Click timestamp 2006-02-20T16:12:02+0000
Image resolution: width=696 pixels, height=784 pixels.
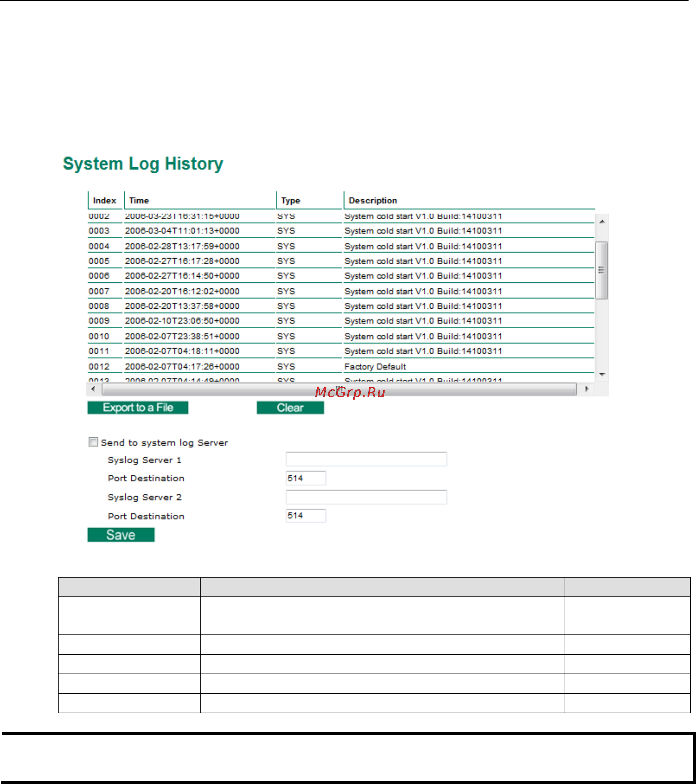182,291
